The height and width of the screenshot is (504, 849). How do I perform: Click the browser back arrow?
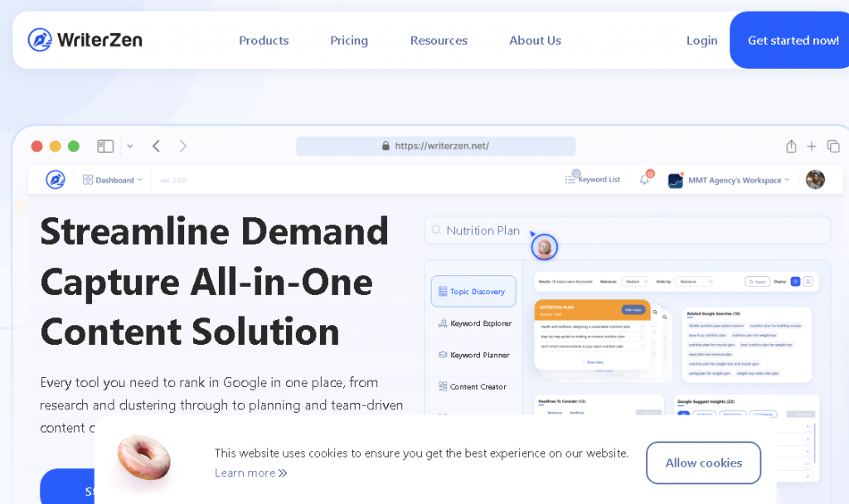(x=156, y=146)
